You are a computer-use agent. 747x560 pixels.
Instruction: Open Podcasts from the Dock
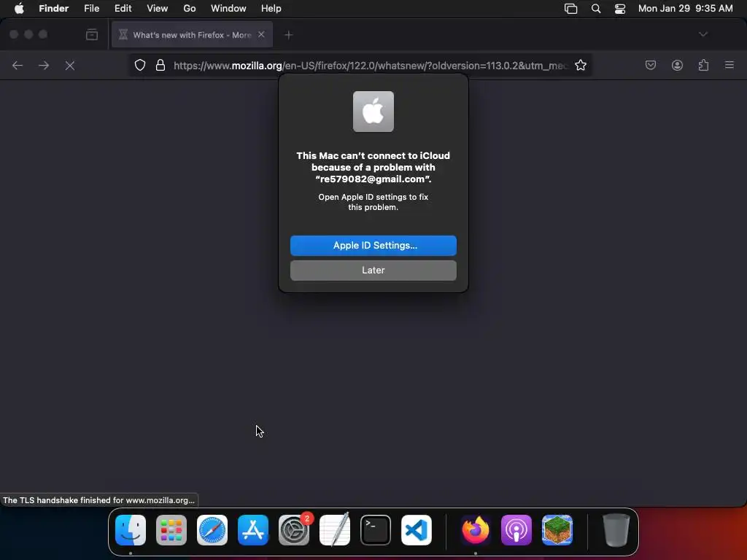tap(516, 530)
